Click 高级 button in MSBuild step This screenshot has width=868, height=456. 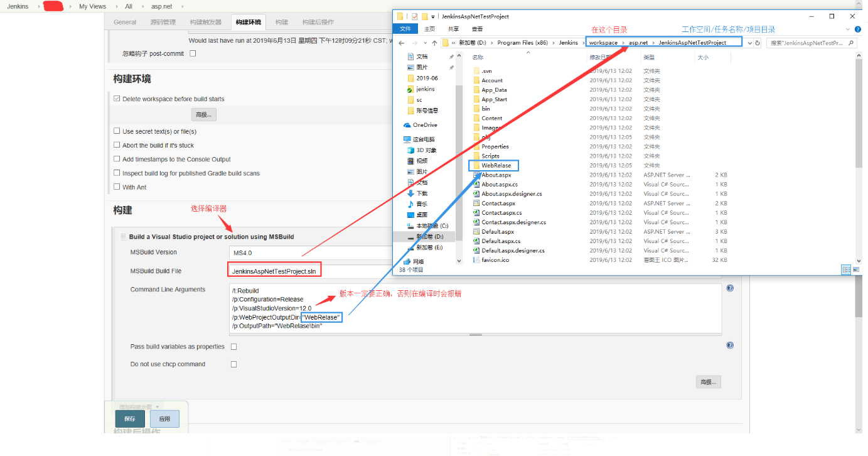(709, 382)
